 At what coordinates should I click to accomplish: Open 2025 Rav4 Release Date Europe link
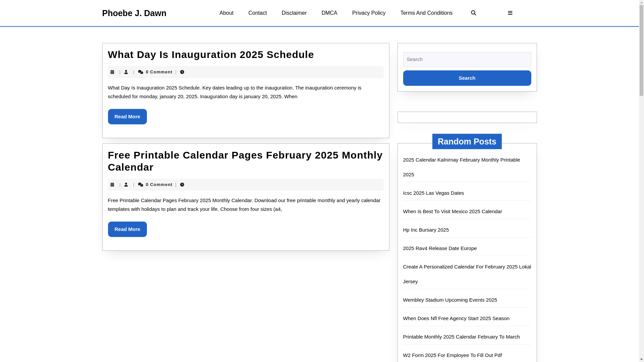[x=440, y=248]
